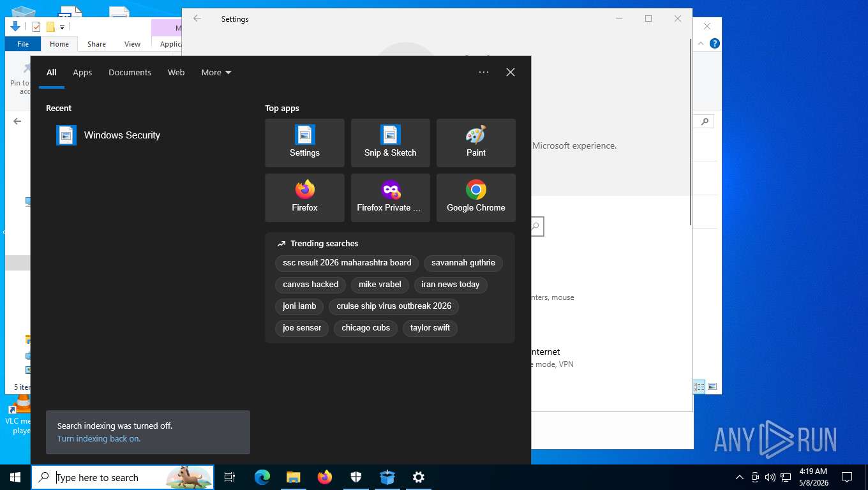Open Settings gear on taskbar
Screen dimensions: 868x490
[419, 477]
